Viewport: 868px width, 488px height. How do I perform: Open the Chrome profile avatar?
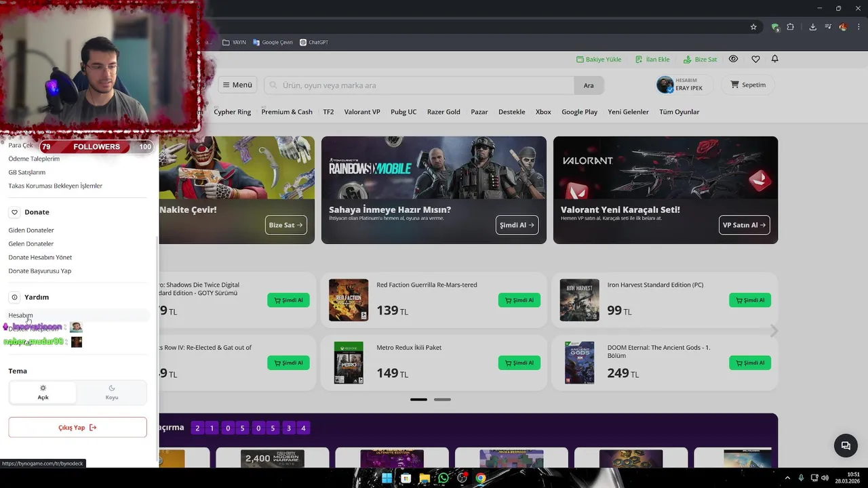(843, 27)
